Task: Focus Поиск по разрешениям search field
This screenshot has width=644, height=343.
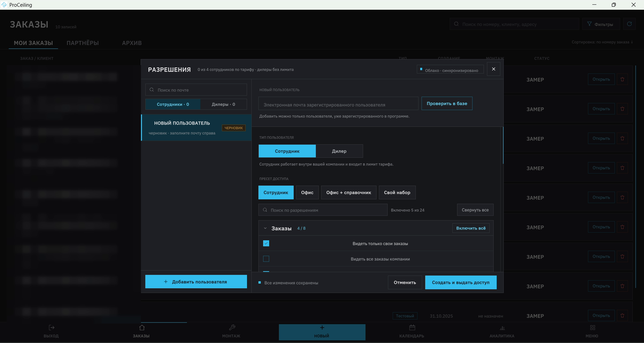Action: pos(323,210)
